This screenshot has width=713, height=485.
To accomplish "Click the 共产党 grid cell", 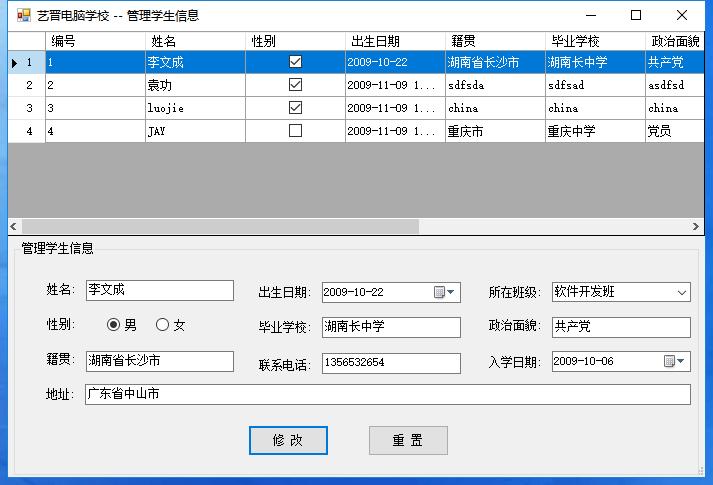I will (x=675, y=62).
